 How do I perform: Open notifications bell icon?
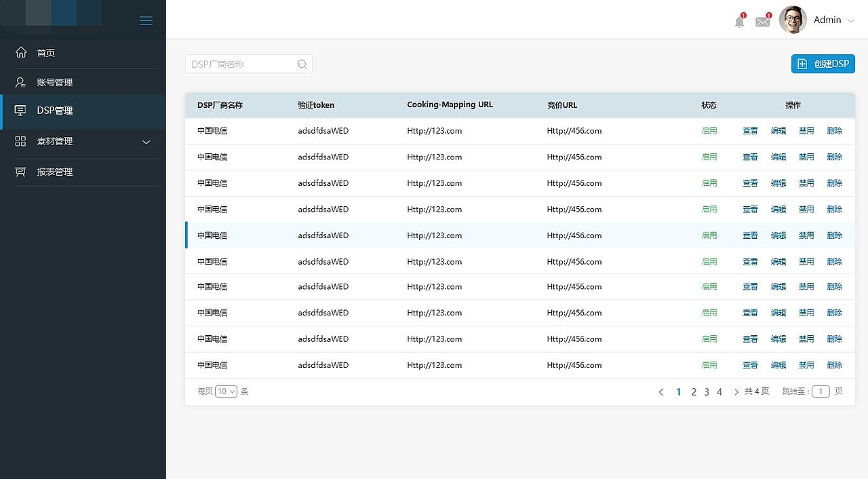[x=739, y=22]
